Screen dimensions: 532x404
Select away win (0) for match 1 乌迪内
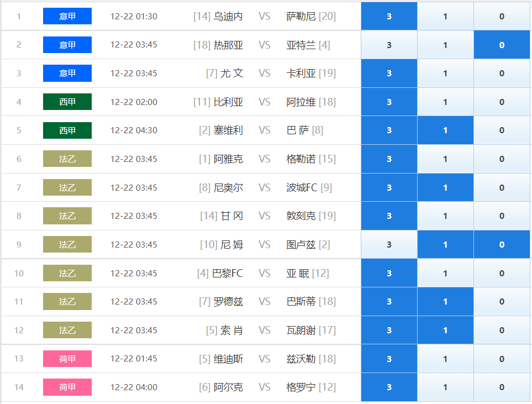point(502,16)
